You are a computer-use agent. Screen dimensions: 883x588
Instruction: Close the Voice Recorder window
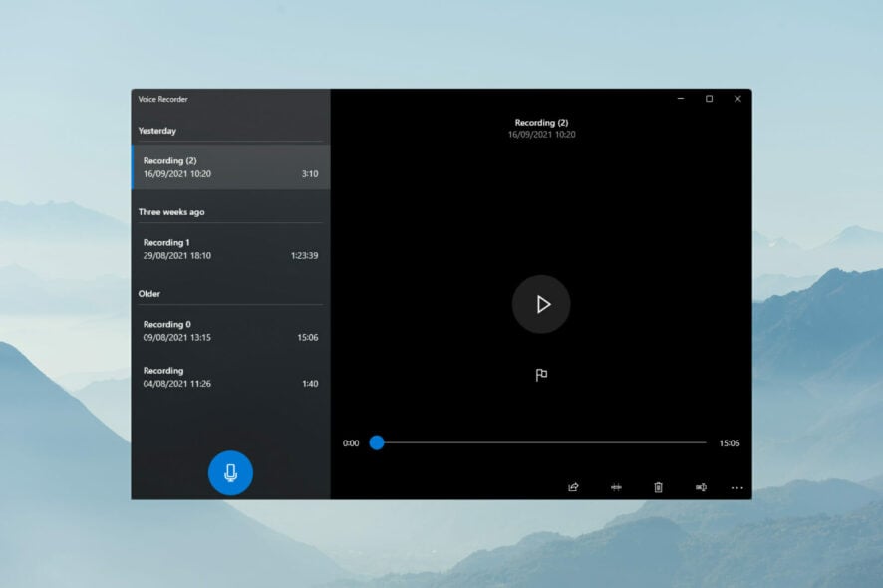737,99
